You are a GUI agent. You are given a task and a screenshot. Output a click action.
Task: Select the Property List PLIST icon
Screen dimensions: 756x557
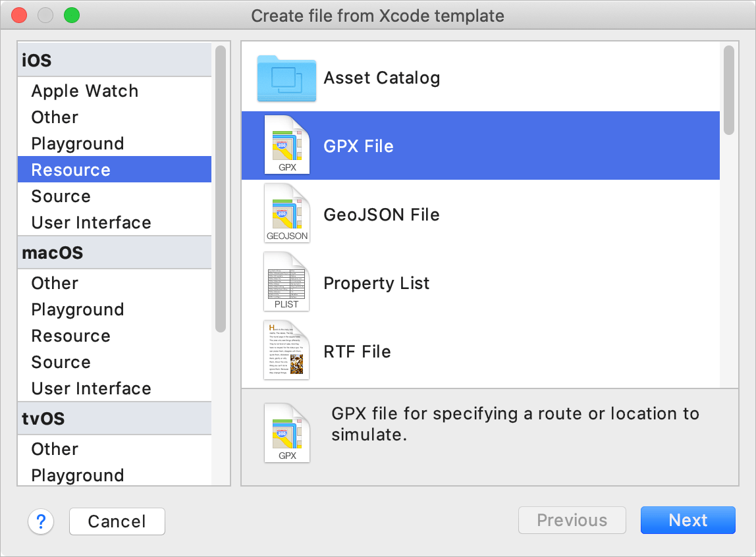(x=286, y=282)
